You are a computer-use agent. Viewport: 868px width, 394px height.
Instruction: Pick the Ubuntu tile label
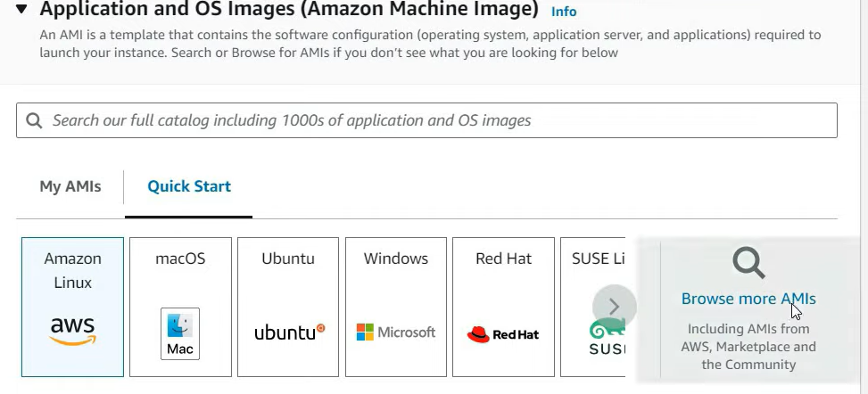pyautogui.click(x=288, y=259)
